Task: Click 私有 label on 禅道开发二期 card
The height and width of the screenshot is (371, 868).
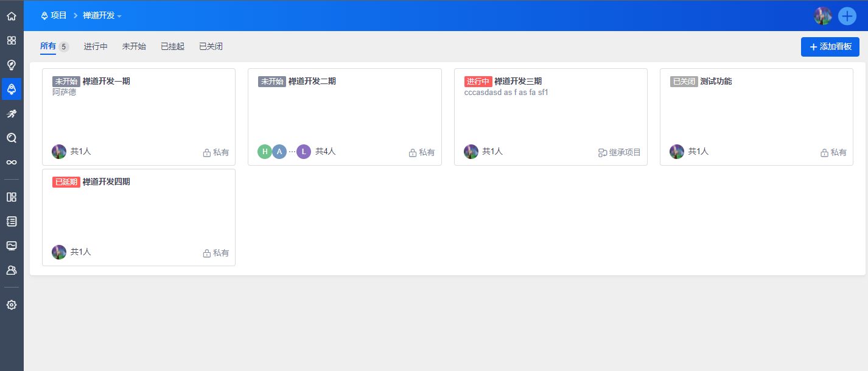Action: coord(427,153)
